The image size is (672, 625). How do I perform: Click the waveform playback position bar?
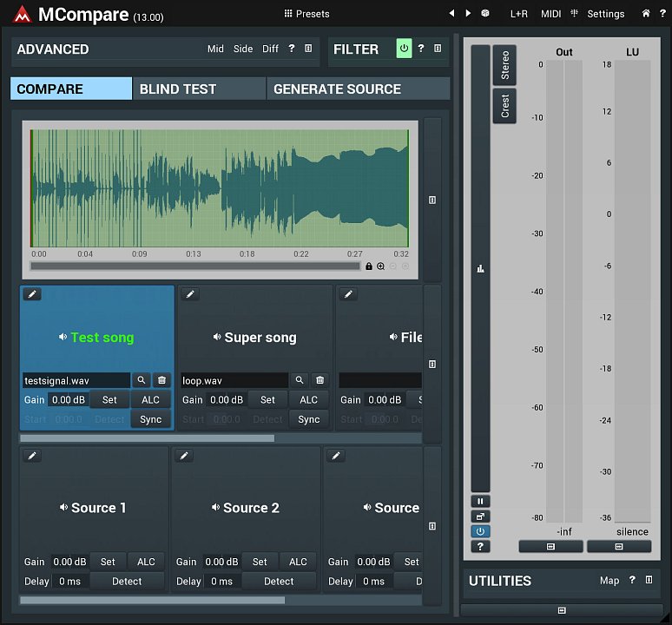pyautogui.click(x=195, y=266)
